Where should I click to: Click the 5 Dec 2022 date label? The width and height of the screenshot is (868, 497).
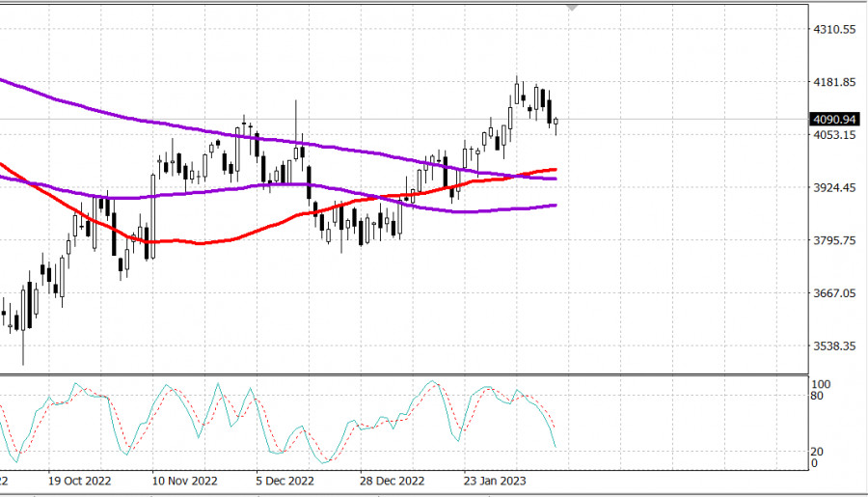tap(285, 480)
